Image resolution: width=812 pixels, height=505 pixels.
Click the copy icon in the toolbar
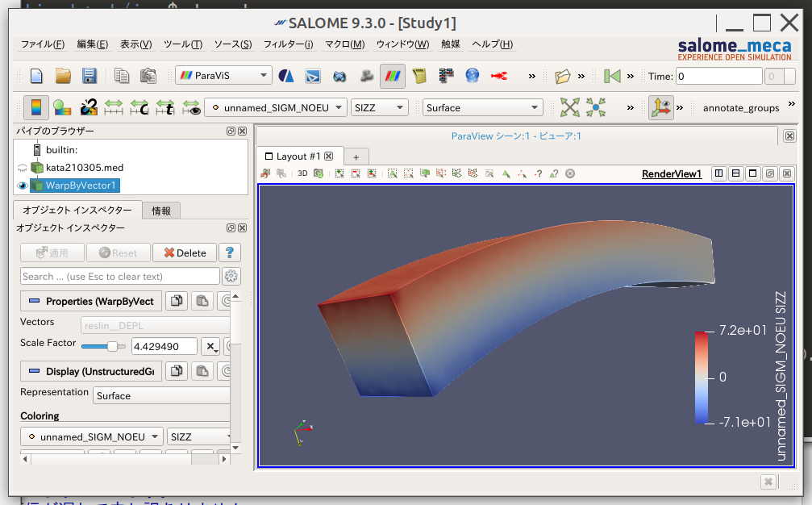[122, 76]
